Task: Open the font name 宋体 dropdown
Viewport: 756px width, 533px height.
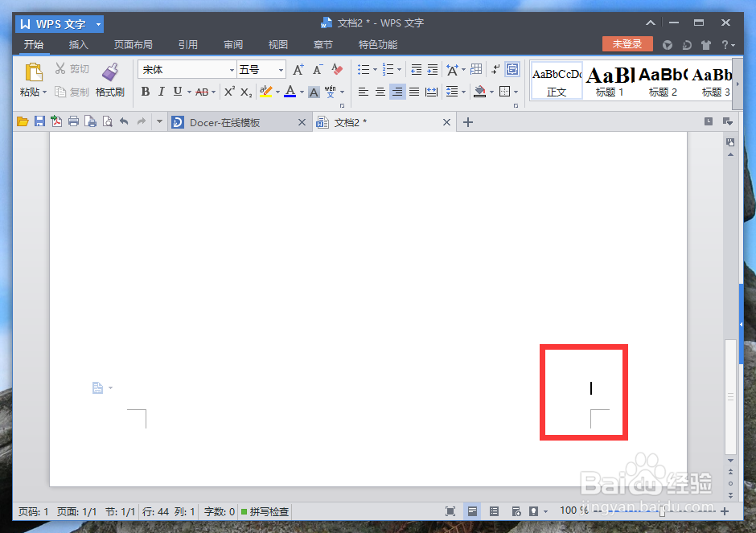Action: (x=232, y=70)
